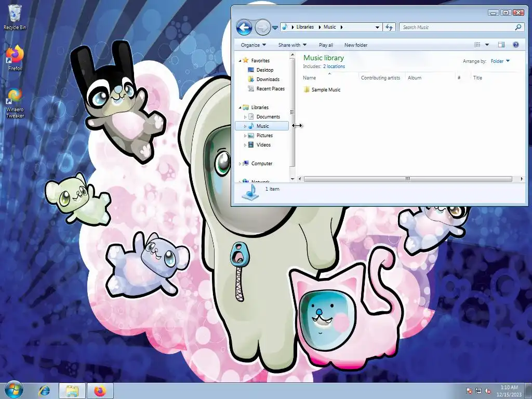Image resolution: width=532 pixels, height=399 pixels.
Task: Select Libraries in navigation pane
Action: 260,107
